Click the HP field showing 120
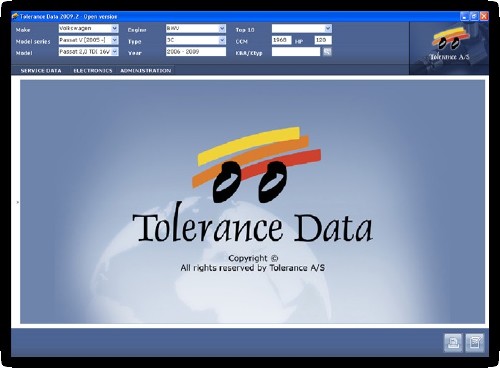Screen dimensions: 500x368 (x=323, y=40)
